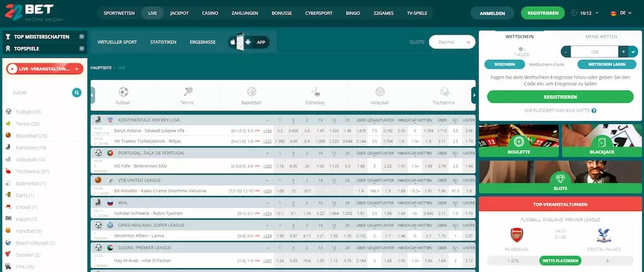Image resolution: width=644 pixels, height=272 pixels.
Task: Open the Virtueller Sport link
Action: (x=117, y=42)
